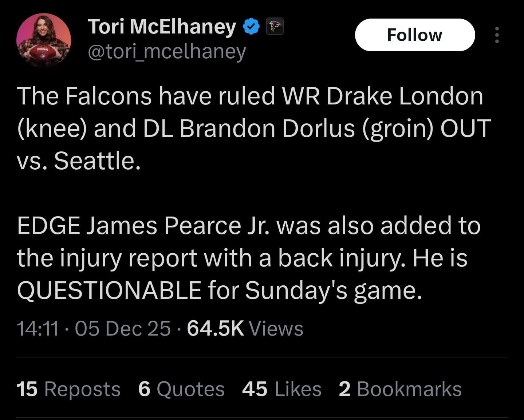Click the 05 Dec 25 date
Image resolution: width=524 pixels, height=420 pixels.
pos(123,329)
